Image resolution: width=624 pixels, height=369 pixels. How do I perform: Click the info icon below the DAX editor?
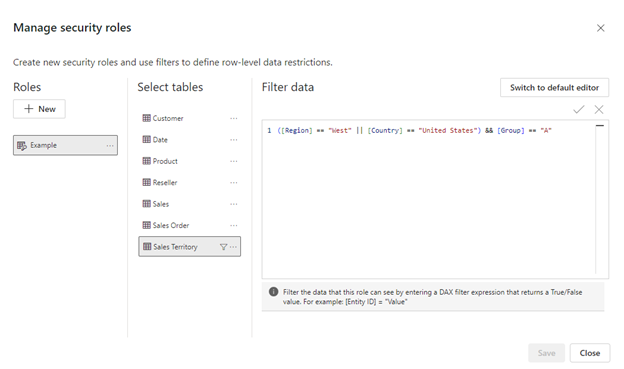click(273, 292)
